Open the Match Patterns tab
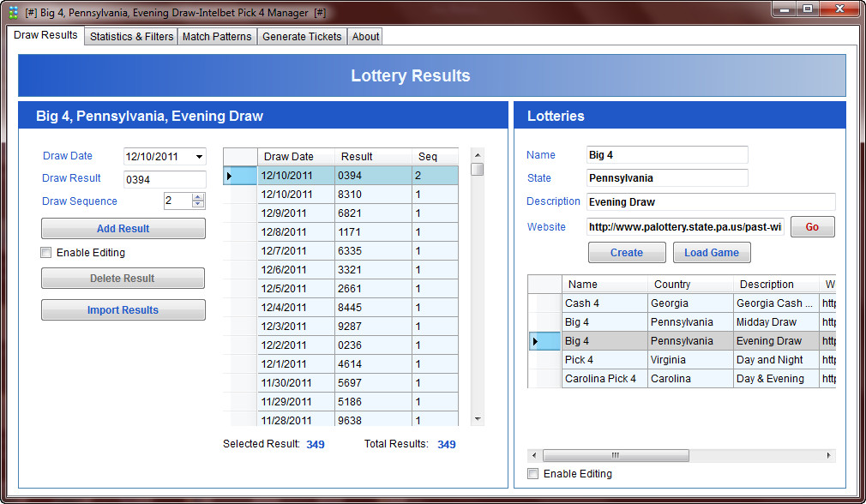 [x=217, y=37]
